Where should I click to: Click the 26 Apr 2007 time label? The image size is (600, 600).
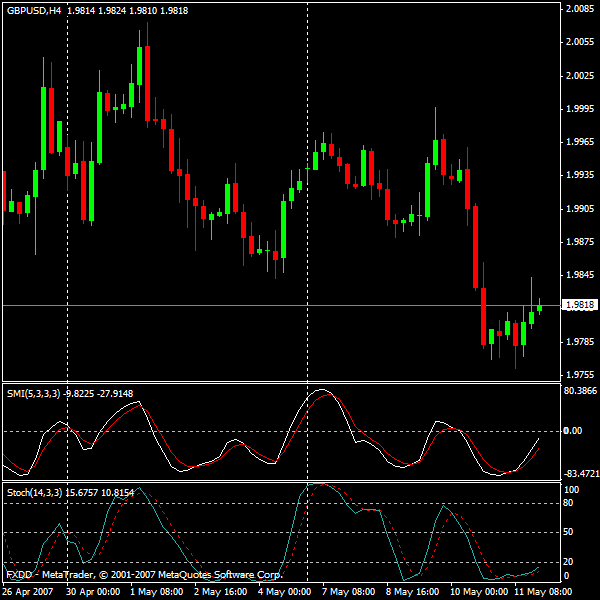pyautogui.click(x=28, y=592)
